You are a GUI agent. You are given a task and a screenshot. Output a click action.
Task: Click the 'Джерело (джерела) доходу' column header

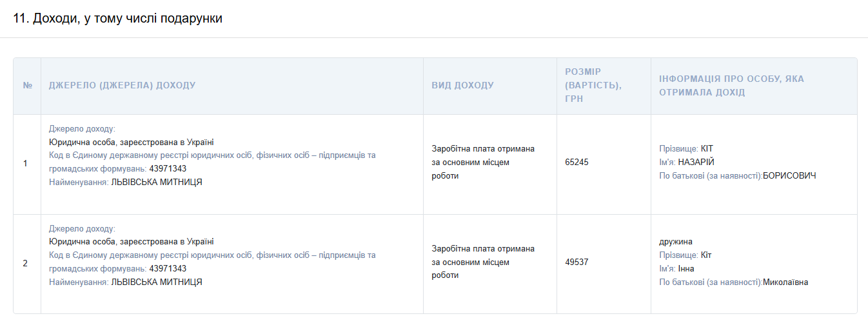123,86
